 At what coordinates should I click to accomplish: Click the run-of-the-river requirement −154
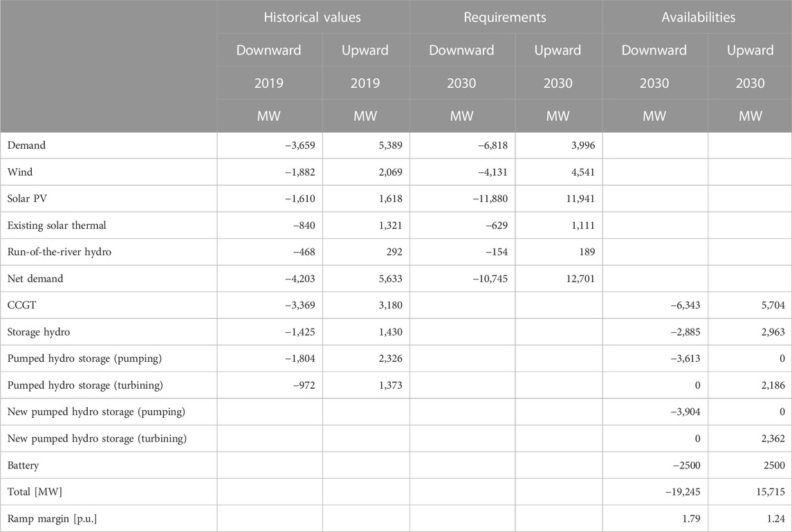coord(497,252)
